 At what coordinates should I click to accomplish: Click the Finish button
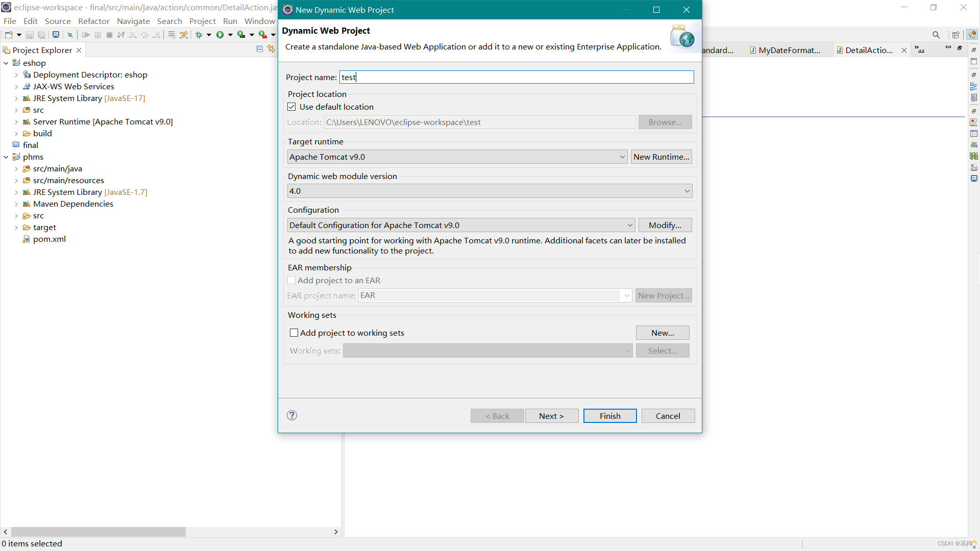[610, 416]
